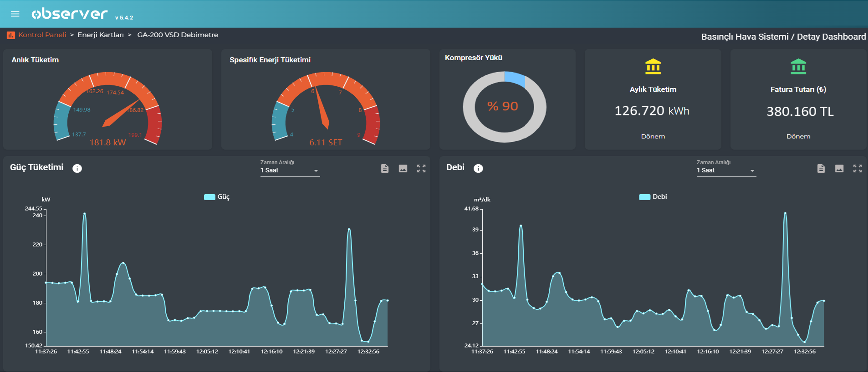Click the Kompresör Yükü donut gauge
The width and height of the screenshot is (868, 372).
[504, 107]
